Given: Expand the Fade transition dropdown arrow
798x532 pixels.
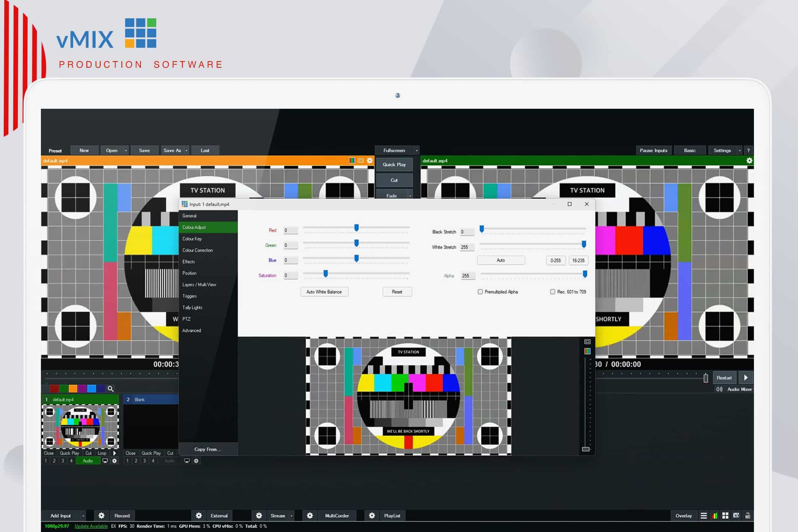Looking at the screenshot, I should (410, 195).
